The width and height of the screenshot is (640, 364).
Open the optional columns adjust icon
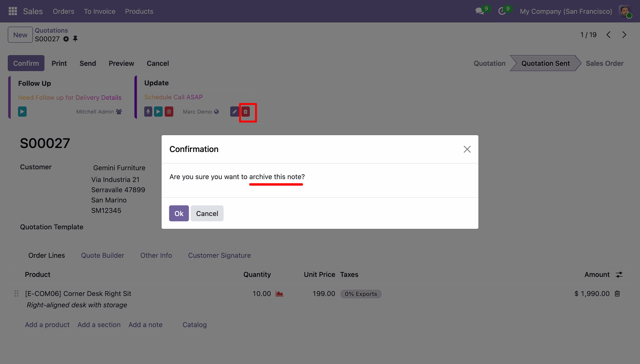tap(619, 275)
